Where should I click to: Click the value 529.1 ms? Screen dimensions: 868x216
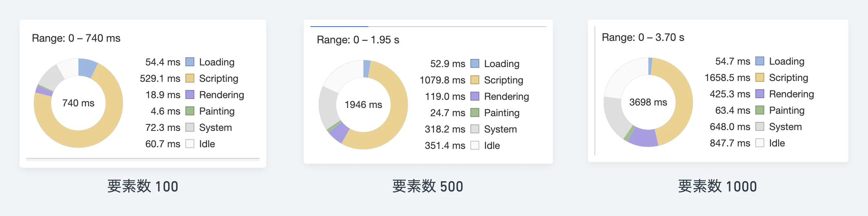[x=160, y=79]
